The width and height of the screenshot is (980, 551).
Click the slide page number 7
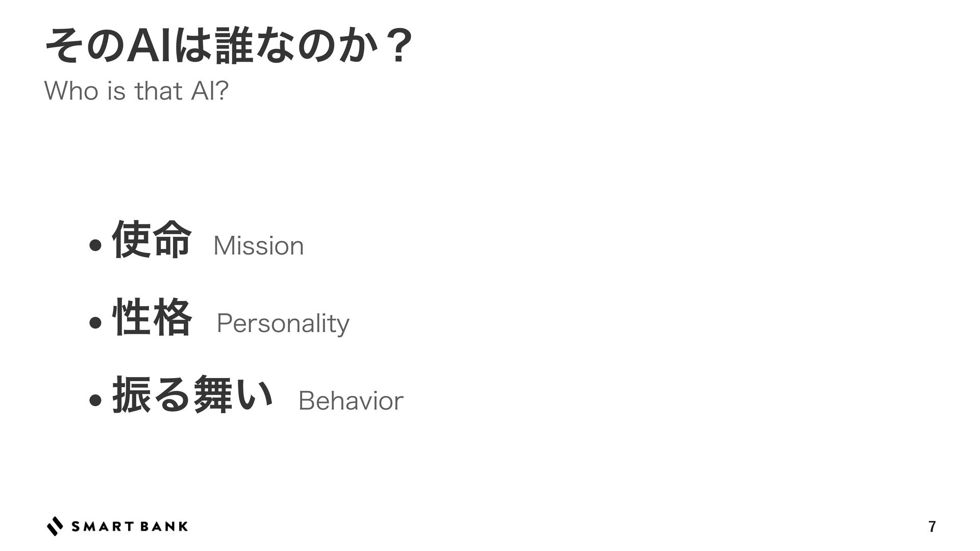[x=932, y=527]
